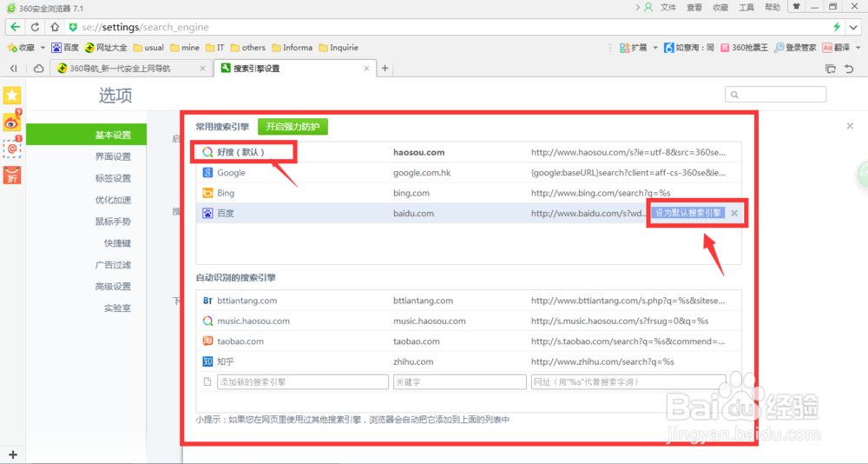Remove 百度 search engine with x

coord(734,214)
